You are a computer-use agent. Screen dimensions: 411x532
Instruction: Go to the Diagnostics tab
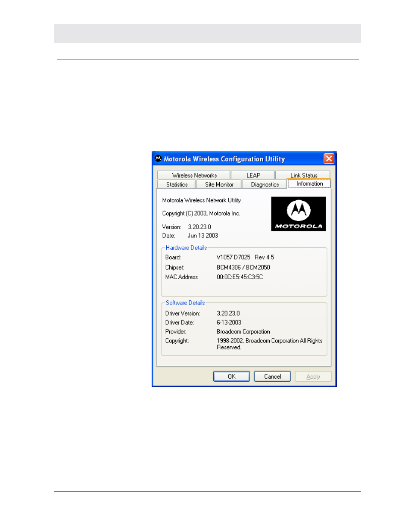[x=265, y=184]
